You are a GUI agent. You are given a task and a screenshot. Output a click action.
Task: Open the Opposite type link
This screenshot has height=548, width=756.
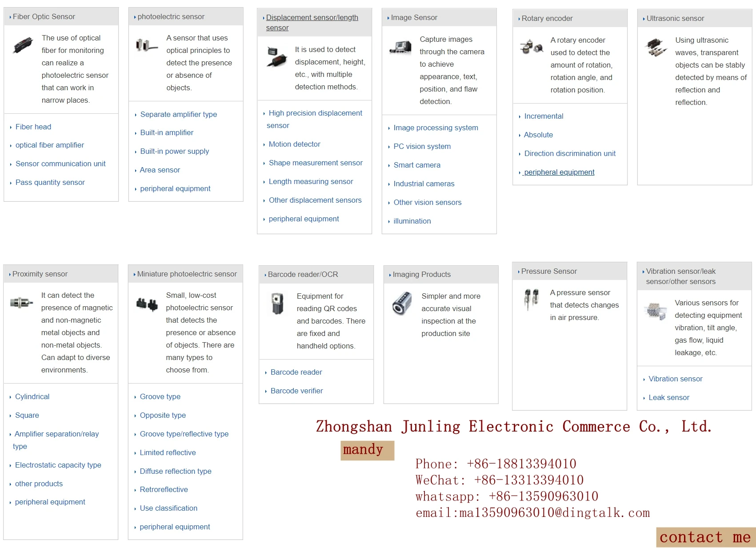[163, 415]
